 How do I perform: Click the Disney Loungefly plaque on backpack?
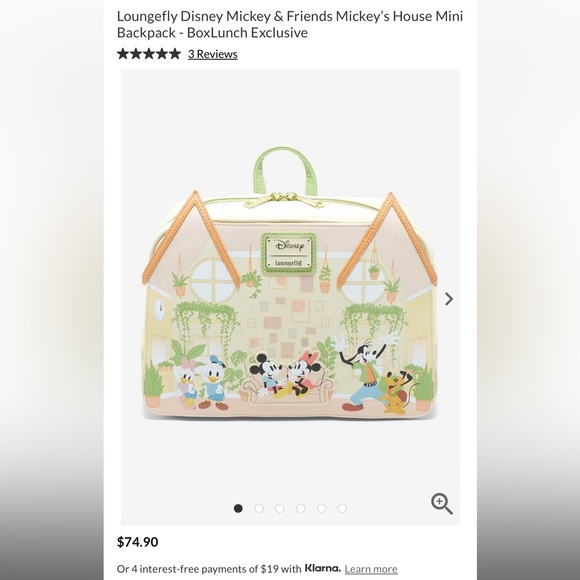click(x=289, y=254)
